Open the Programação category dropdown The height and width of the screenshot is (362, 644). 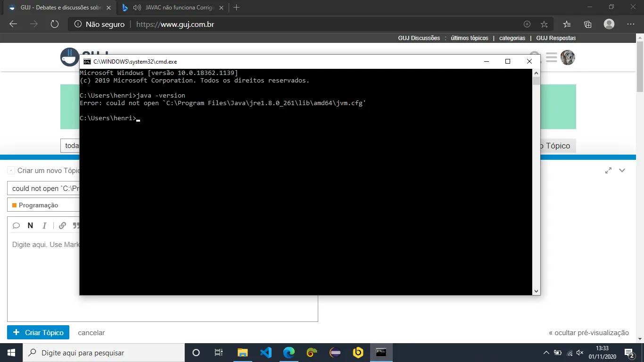(x=43, y=205)
